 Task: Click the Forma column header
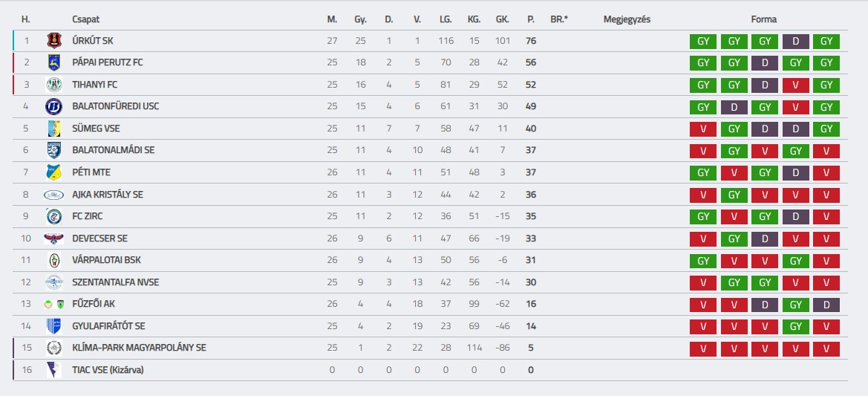pyautogui.click(x=764, y=19)
